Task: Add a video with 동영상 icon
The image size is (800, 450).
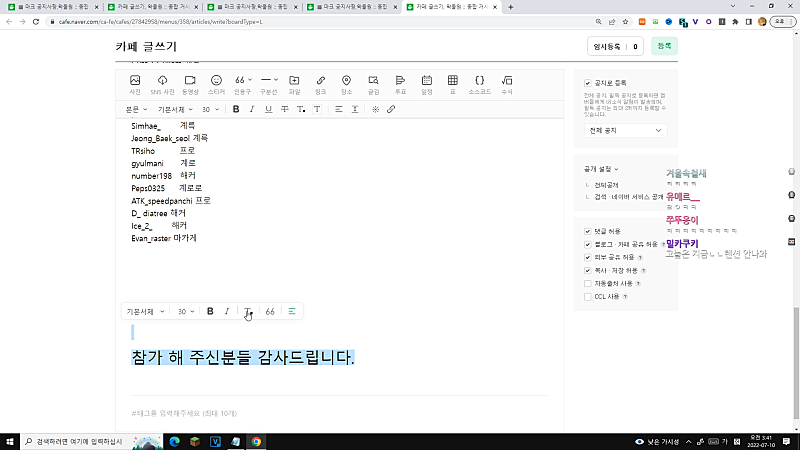Action: click(x=190, y=85)
